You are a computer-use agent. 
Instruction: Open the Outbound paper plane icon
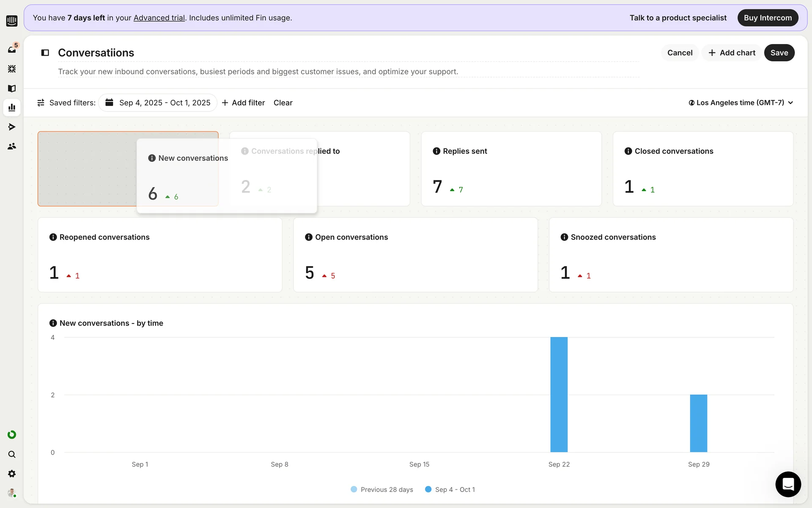coord(12,127)
